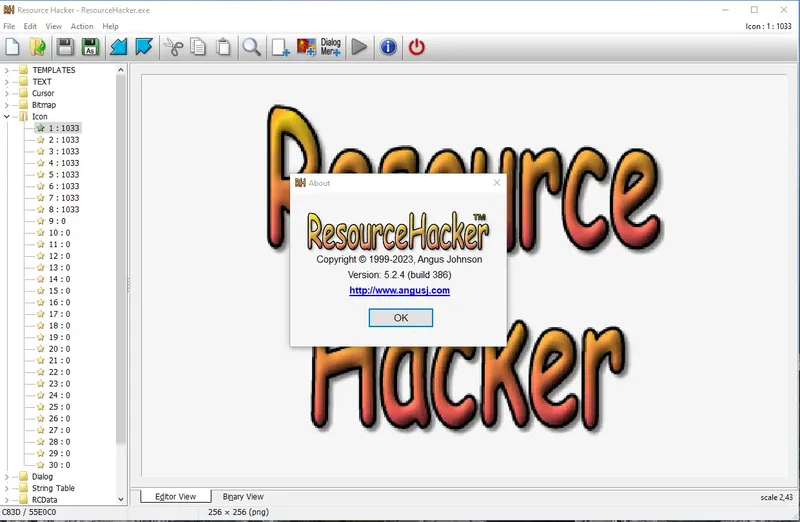Click the star icon of 9 : 0
The height and width of the screenshot is (522, 800).
pos(41,221)
